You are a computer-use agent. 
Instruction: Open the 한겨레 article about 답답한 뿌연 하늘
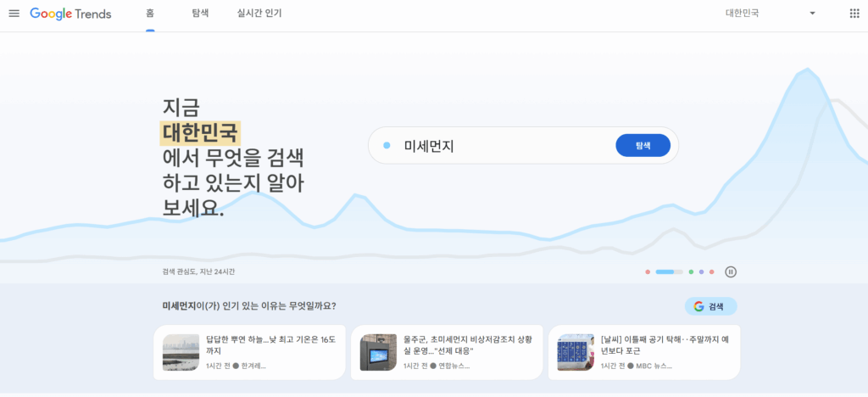(x=271, y=351)
